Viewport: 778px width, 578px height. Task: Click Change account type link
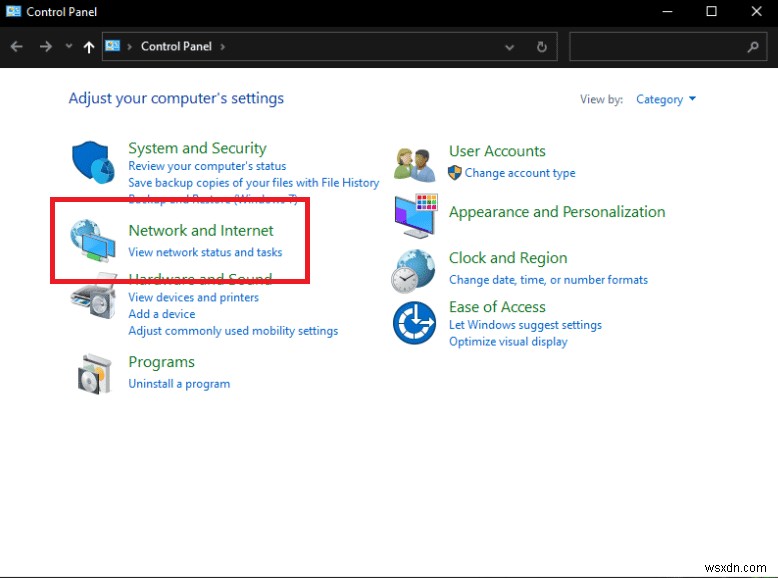[520, 173]
